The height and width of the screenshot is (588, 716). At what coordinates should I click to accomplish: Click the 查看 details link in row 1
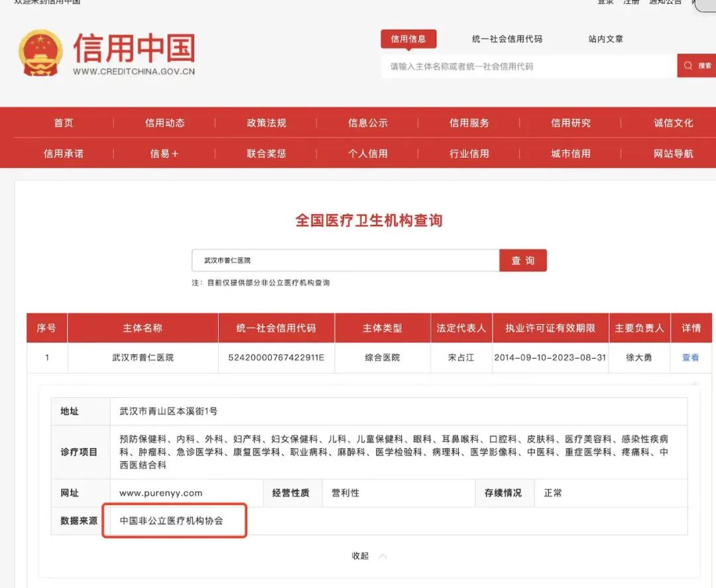pyautogui.click(x=690, y=357)
